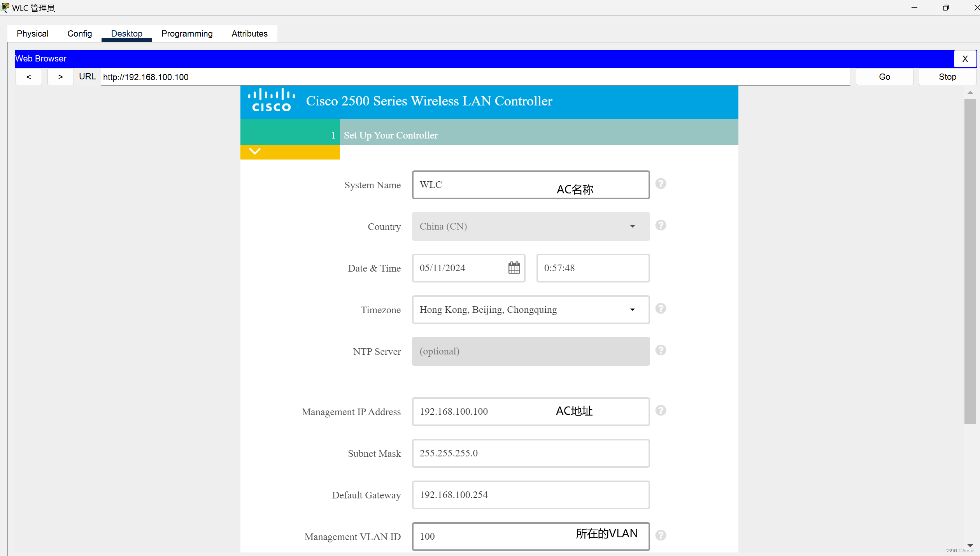Click the help icon beside NTP Server
The width and height of the screenshot is (980, 556).
tap(660, 350)
